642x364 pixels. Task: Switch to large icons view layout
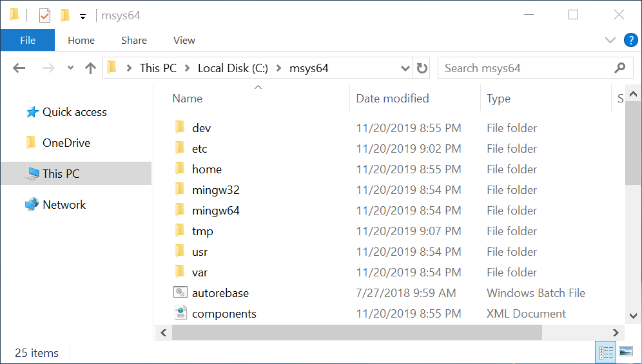[x=625, y=352]
